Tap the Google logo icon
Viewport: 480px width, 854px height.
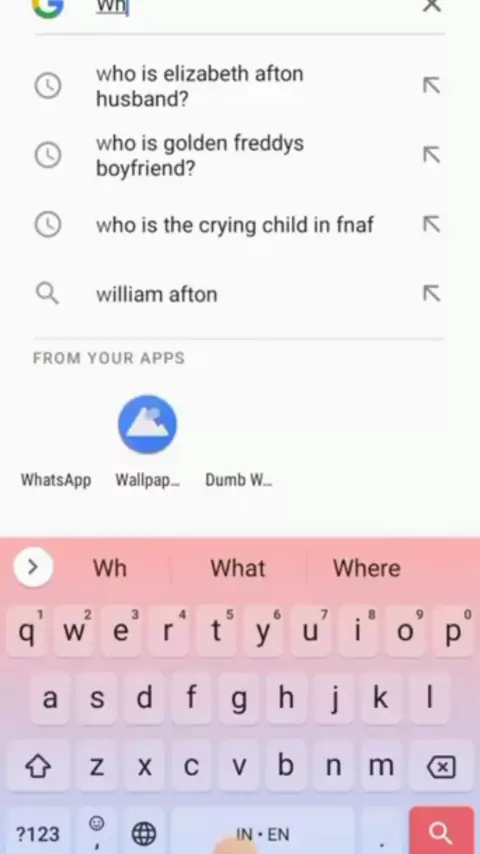click(x=48, y=7)
